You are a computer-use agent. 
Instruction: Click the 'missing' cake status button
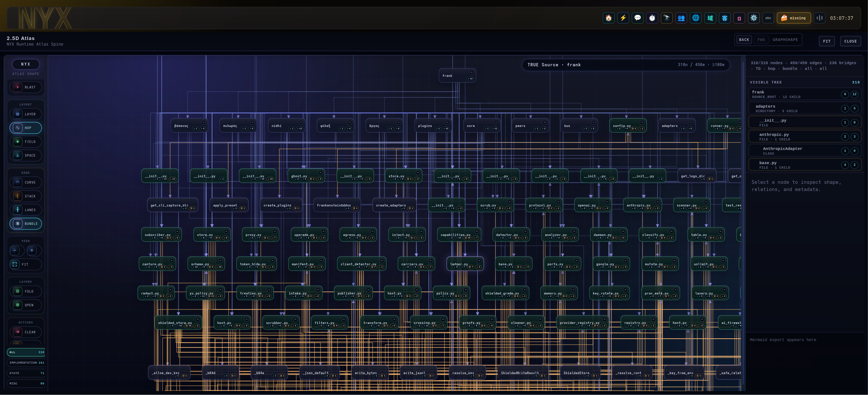[x=794, y=18]
